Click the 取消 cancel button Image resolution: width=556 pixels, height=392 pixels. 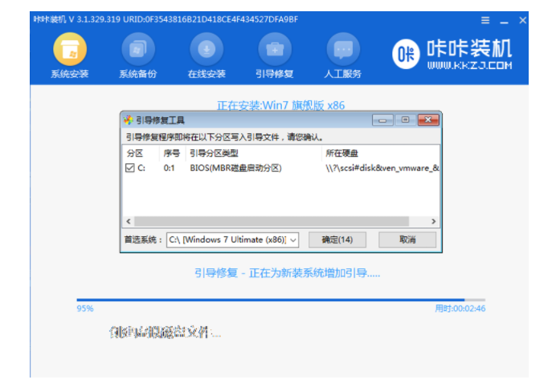(407, 239)
